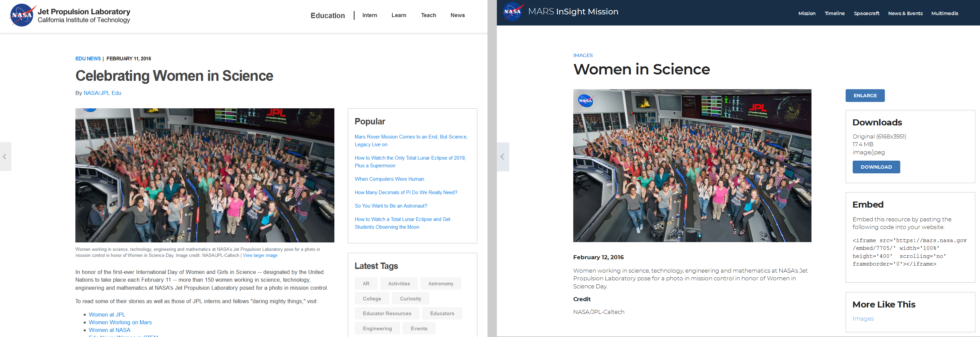
Task: Click the NASA logo on JPL page
Action: [x=22, y=15]
